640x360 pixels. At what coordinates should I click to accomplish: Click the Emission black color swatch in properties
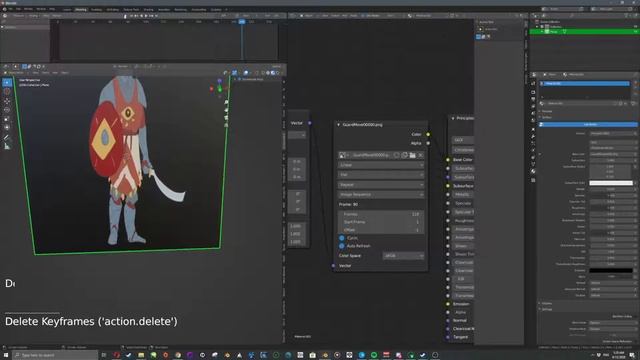click(611, 270)
